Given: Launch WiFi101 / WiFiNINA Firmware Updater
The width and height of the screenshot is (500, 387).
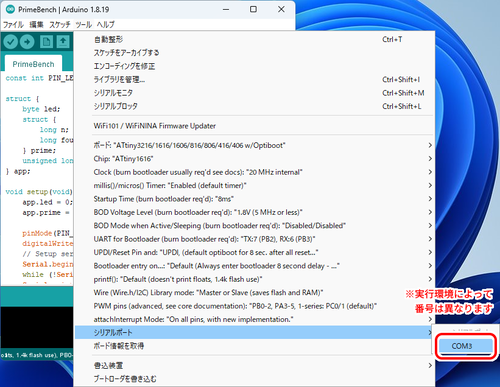Looking at the screenshot, I should point(254,126).
